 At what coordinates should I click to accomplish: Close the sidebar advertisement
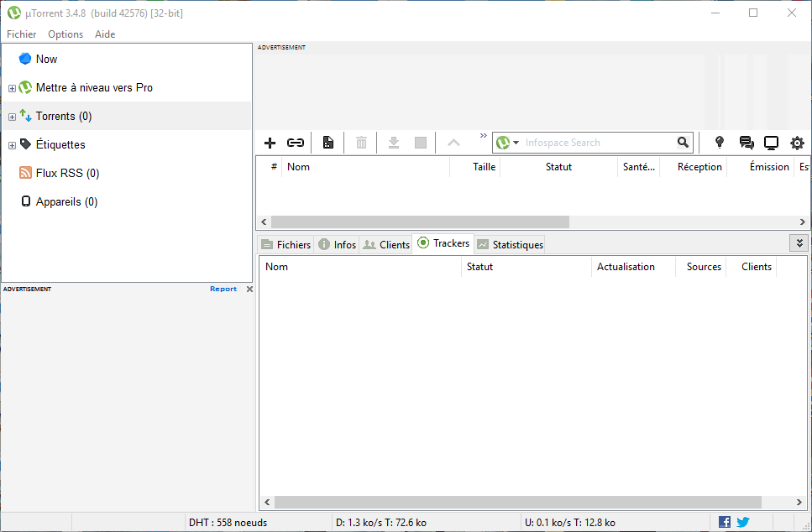click(249, 289)
